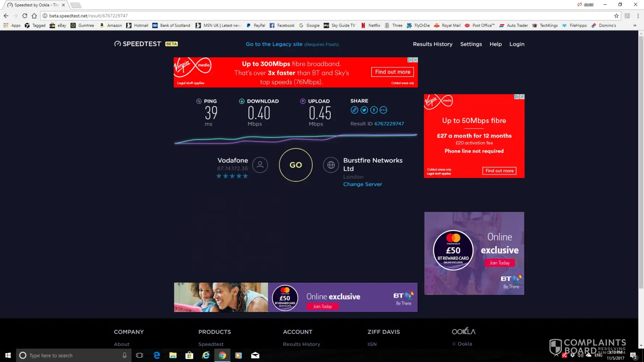
Task: Open result ID 6767229747 link
Action: pos(389,124)
